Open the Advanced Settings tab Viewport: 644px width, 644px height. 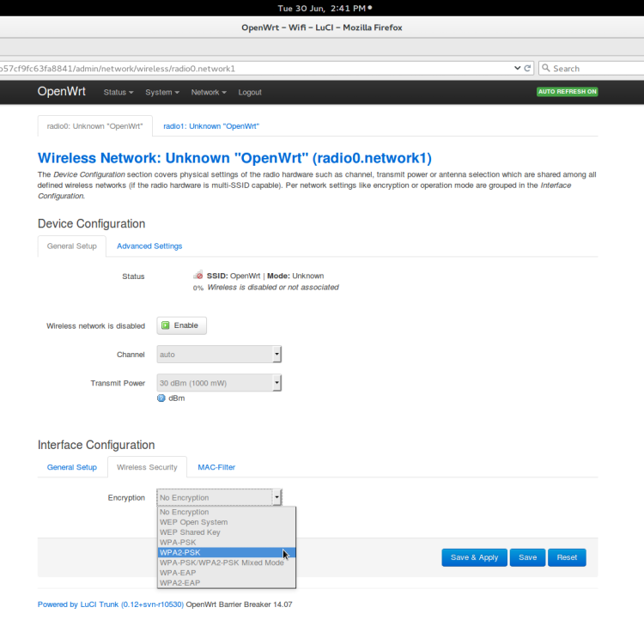(149, 246)
